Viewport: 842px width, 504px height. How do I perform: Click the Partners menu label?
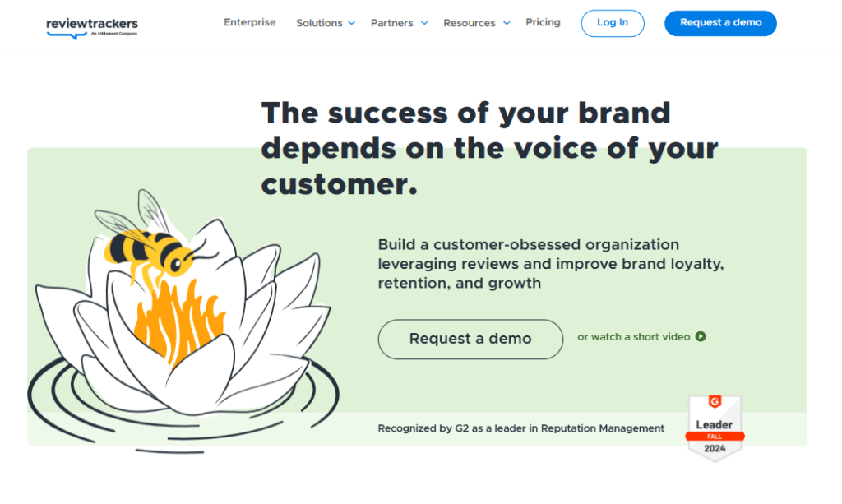coord(391,23)
